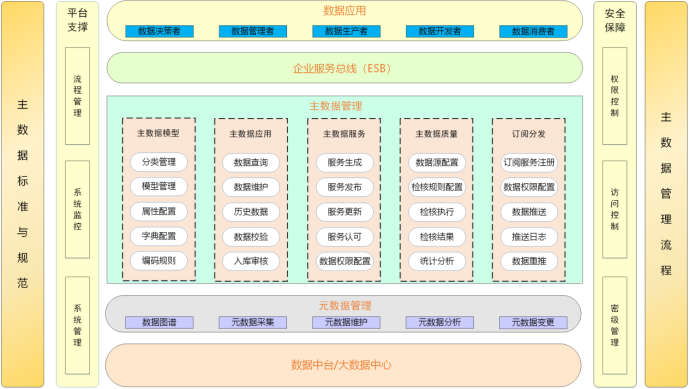Click the 主数据模型 heading
The image size is (690, 389).
click(158, 133)
